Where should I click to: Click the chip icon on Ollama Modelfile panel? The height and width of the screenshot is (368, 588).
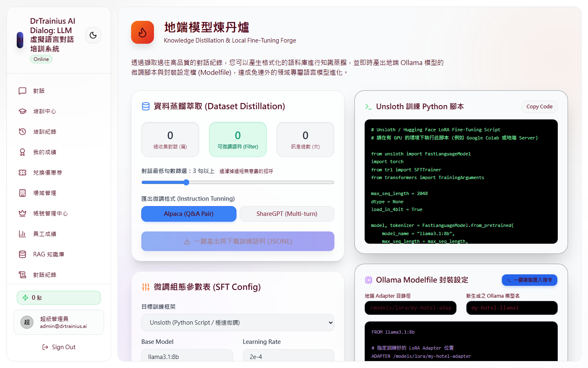368,280
